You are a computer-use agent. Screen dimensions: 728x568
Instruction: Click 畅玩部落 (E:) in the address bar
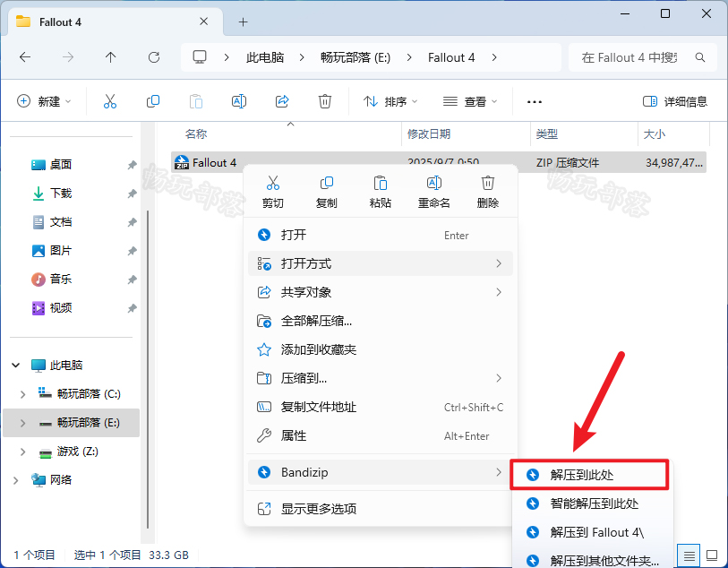[355, 57]
